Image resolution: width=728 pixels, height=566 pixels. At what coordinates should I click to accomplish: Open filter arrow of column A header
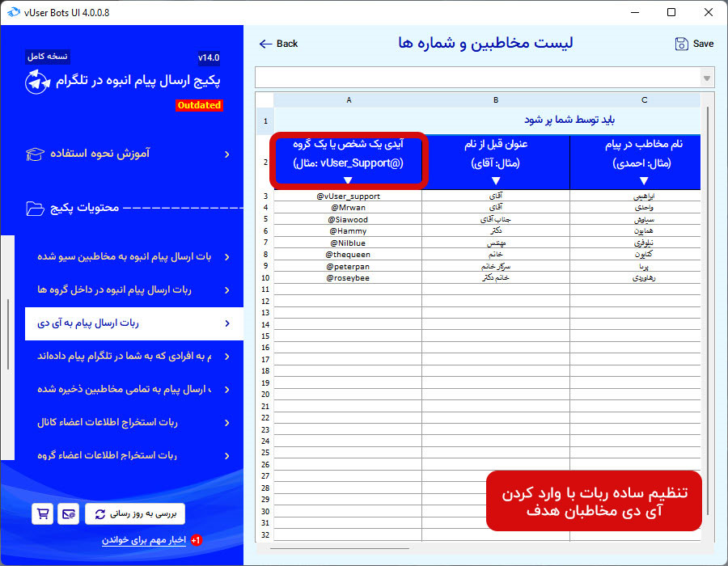[348, 180]
